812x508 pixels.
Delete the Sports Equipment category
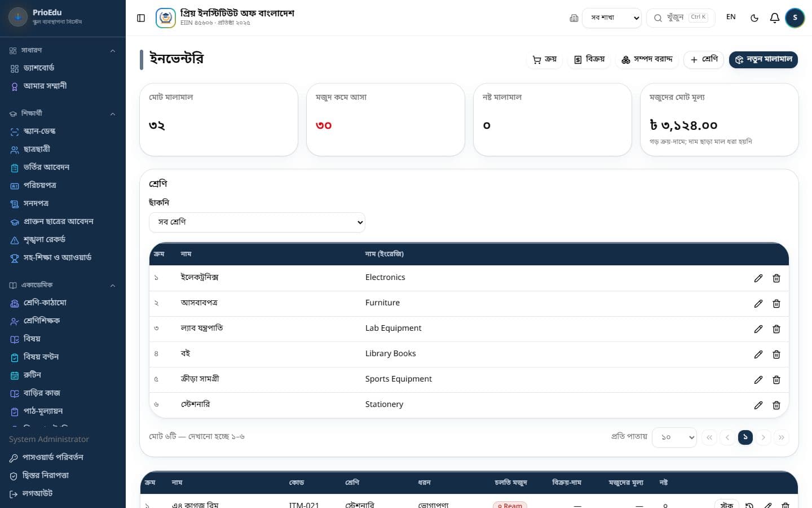776,380
